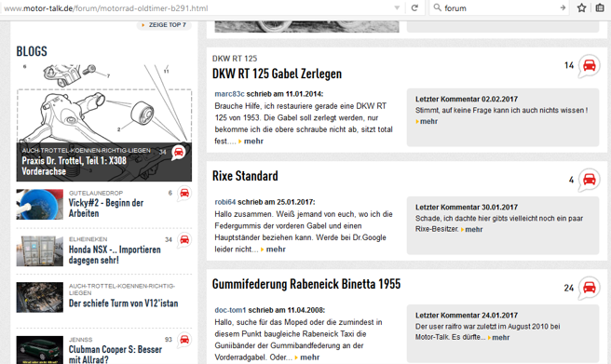The width and height of the screenshot is (611, 364).
Task: Click the browser reload icon
Action: [x=414, y=7]
